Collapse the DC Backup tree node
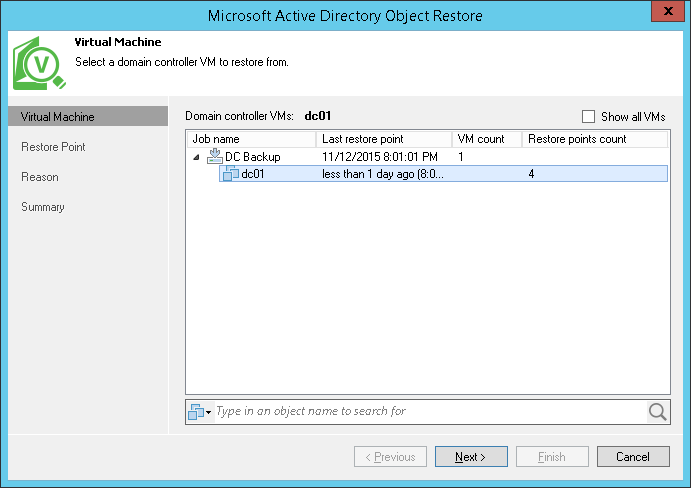 point(196,158)
